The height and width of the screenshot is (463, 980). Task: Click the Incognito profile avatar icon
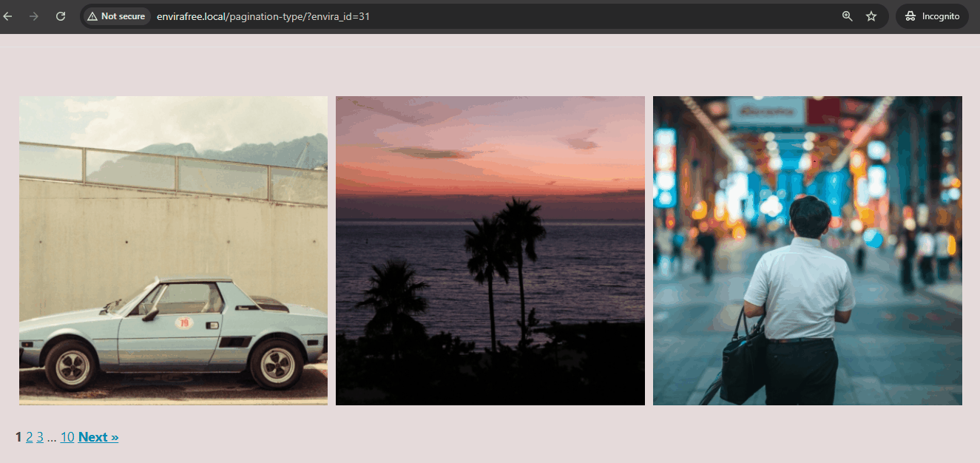click(910, 16)
